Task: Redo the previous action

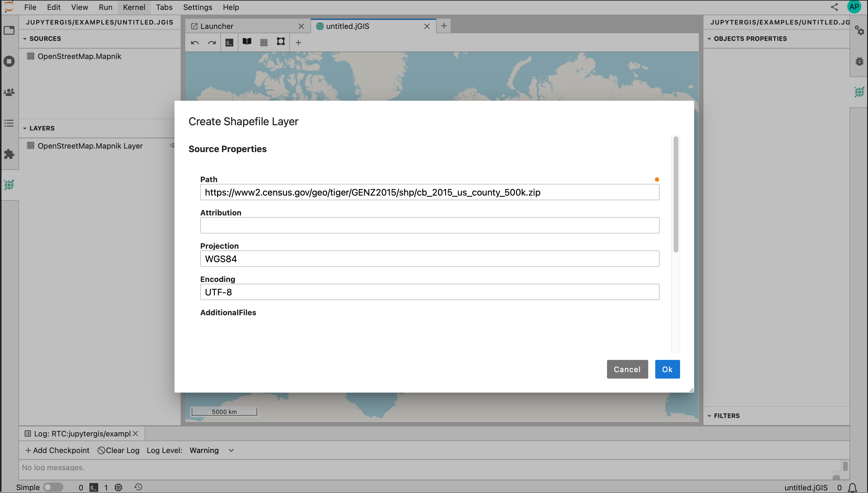Action: pyautogui.click(x=212, y=42)
